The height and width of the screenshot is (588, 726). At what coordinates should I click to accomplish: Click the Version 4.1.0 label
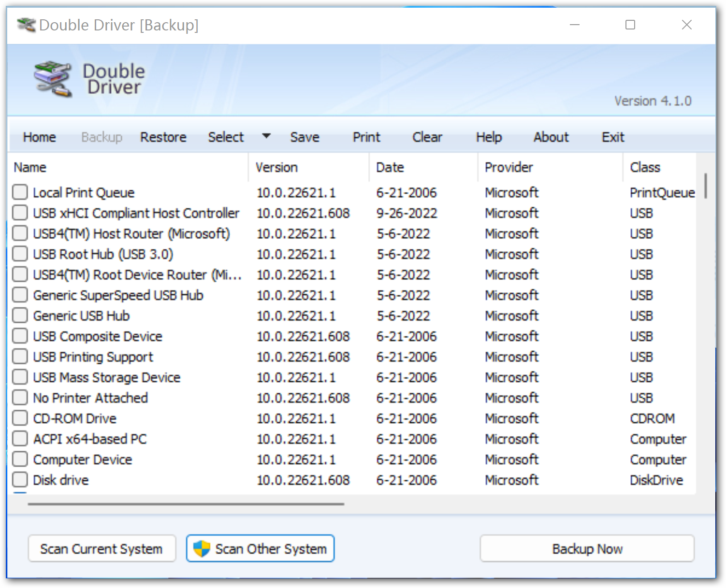click(x=653, y=101)
